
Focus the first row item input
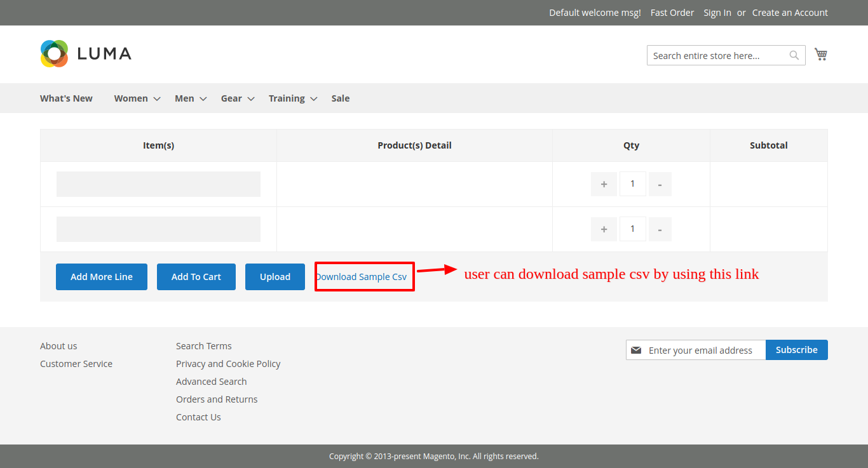pyautogui.click(x=158, y=184)
